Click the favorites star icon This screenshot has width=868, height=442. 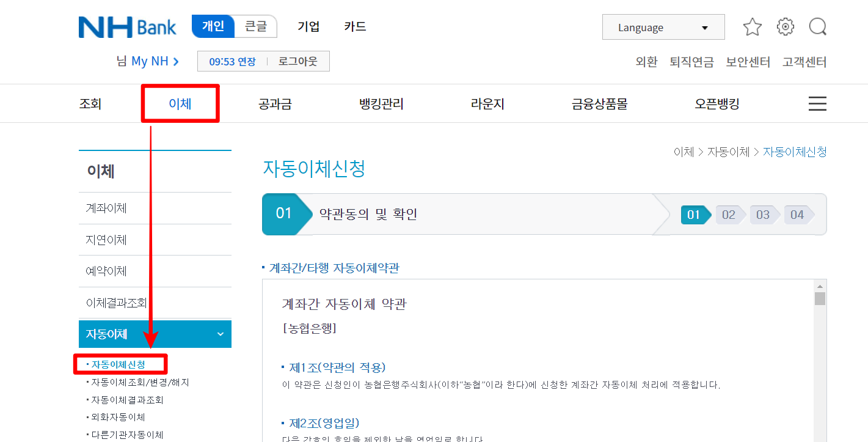[x=752, y=26]
